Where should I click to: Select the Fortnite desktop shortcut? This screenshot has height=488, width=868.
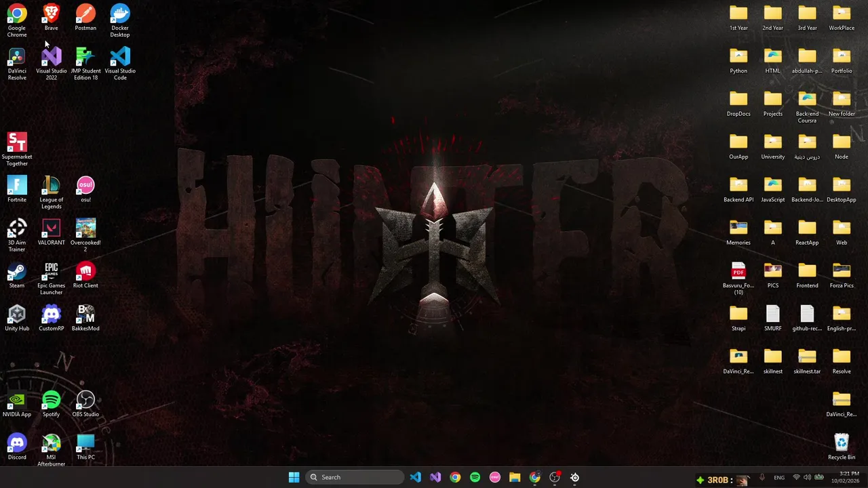point(17,189)
